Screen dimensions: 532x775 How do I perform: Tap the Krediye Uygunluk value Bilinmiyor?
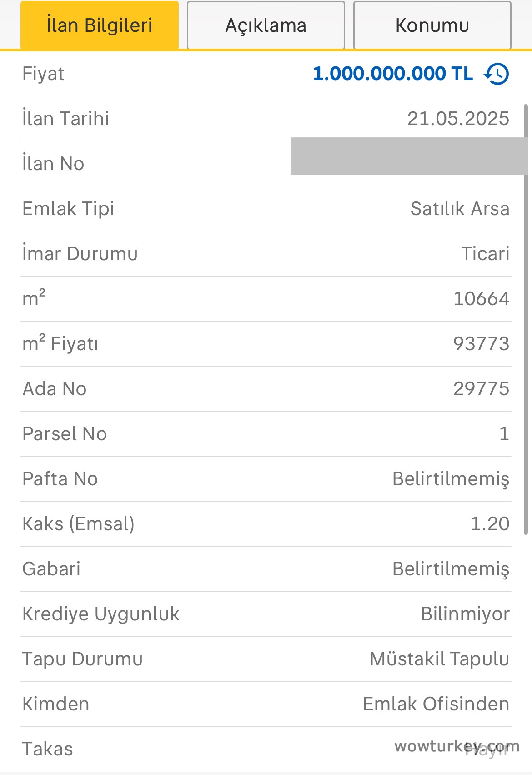tap(465, 614)
